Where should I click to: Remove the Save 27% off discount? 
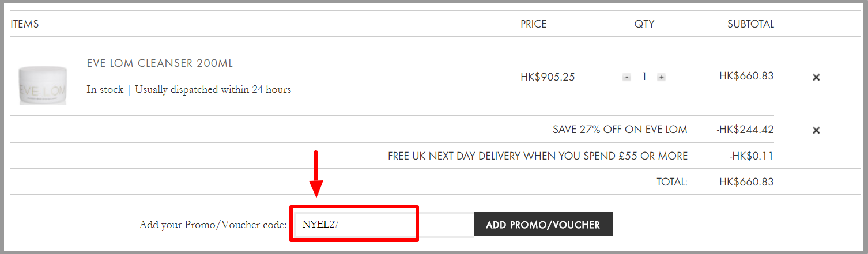(x=816, y=130)
